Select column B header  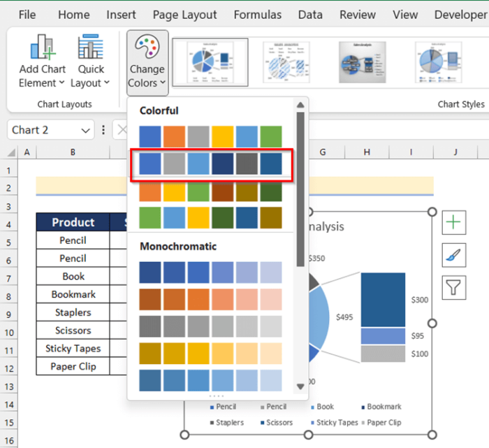click(x=73, y=152)
